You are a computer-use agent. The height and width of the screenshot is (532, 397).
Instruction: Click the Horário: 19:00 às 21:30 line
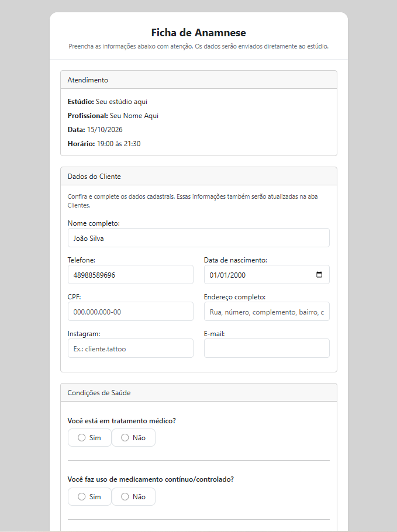pyautogui.click(x=104, y=143)
